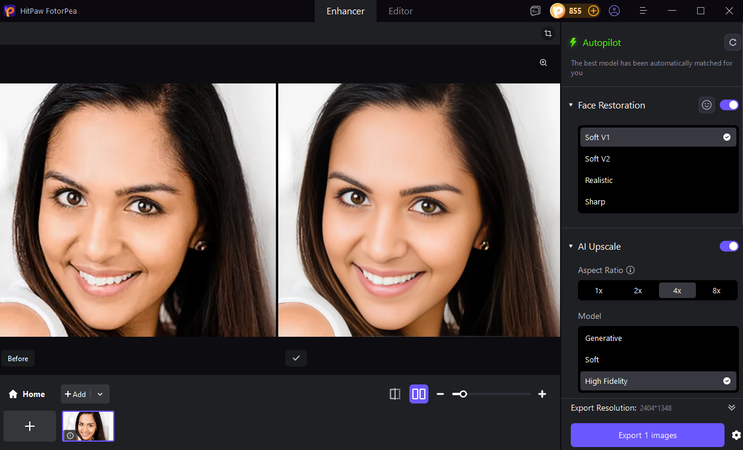The height and width of the screenshot is (450, 743).
Task: Click the zoom slider handle
Action: pyautogui.click(x=463, y=394)
